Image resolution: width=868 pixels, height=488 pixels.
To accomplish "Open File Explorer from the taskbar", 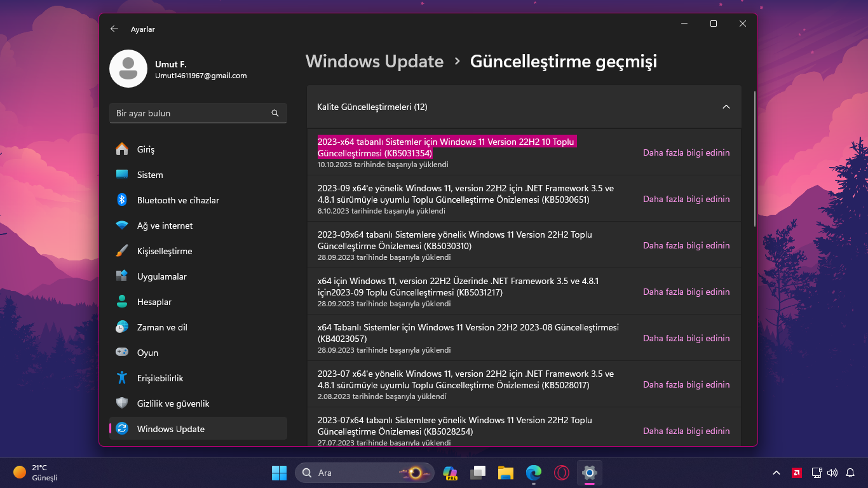I will point(506,473).
